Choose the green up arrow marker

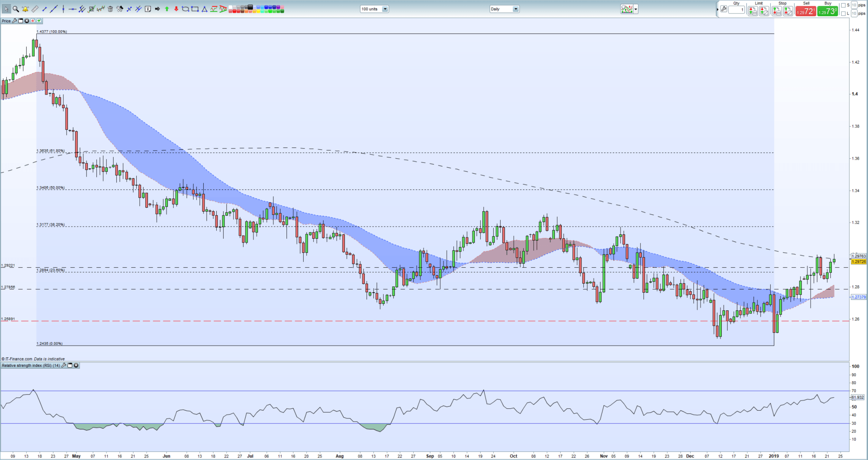pyautogui.click(x=167, y=9)
